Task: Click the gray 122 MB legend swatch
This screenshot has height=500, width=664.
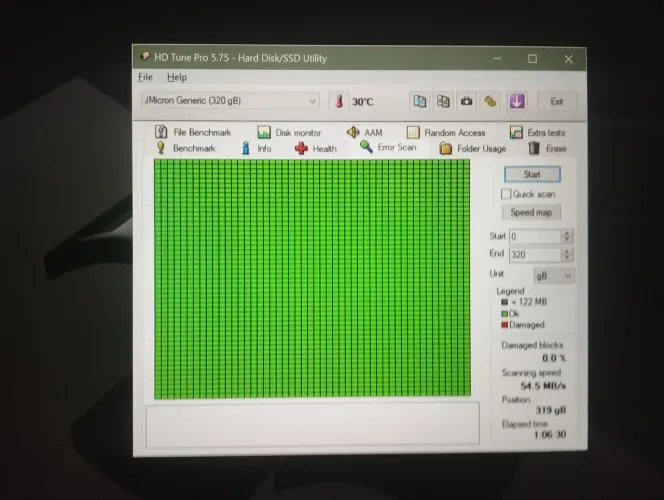Action: (x=504, y=302)
